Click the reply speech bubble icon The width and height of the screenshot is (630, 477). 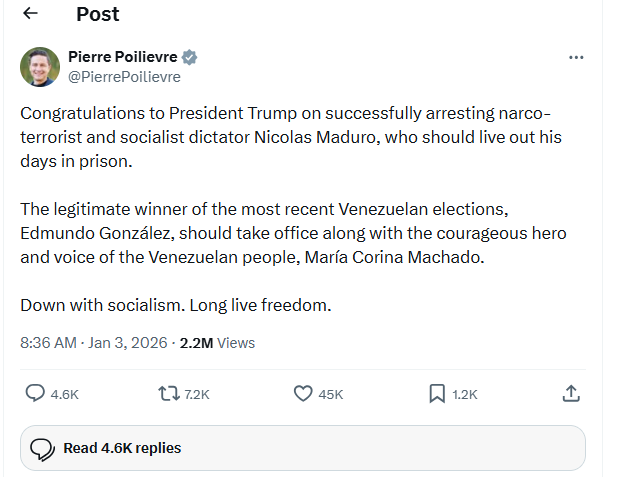point(35,393)
